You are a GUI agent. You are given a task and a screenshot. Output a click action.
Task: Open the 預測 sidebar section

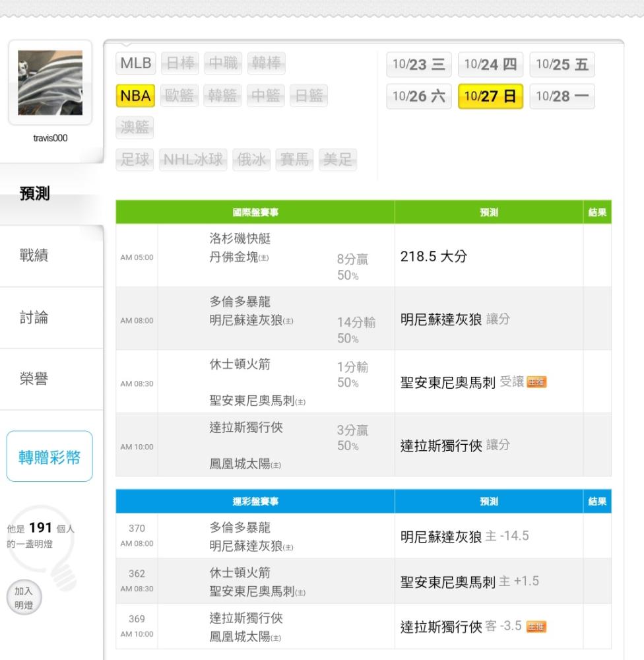(x=36, y=194)
